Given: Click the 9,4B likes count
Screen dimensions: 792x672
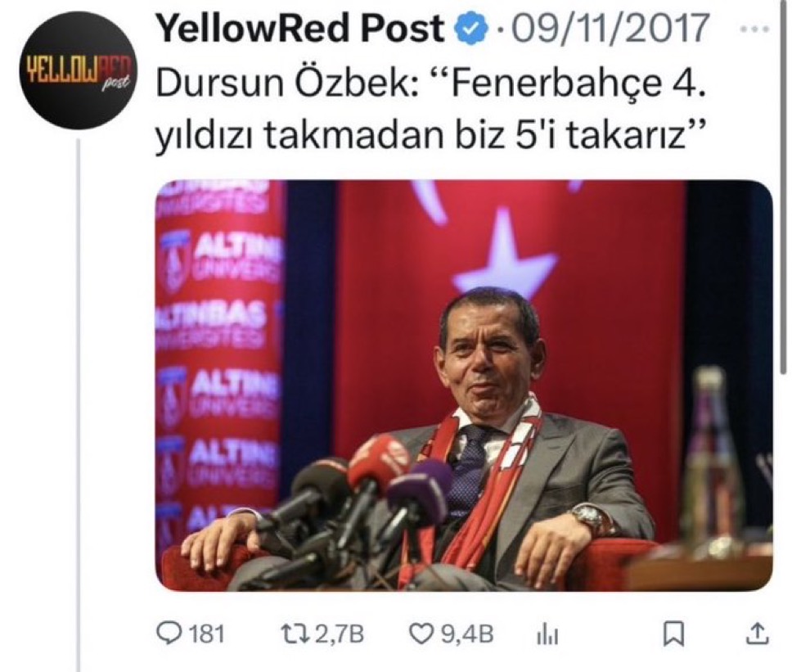Looking at the screenshot, I should point(468,634).
